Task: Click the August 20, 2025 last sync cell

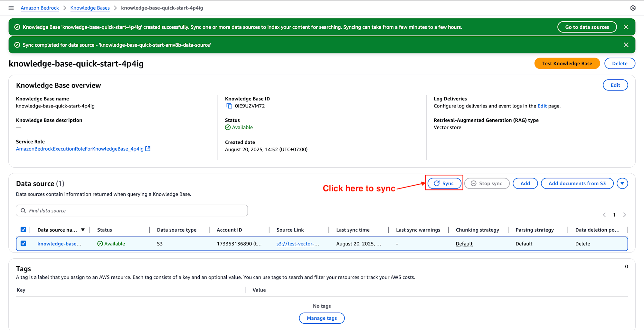Action: 359,244
